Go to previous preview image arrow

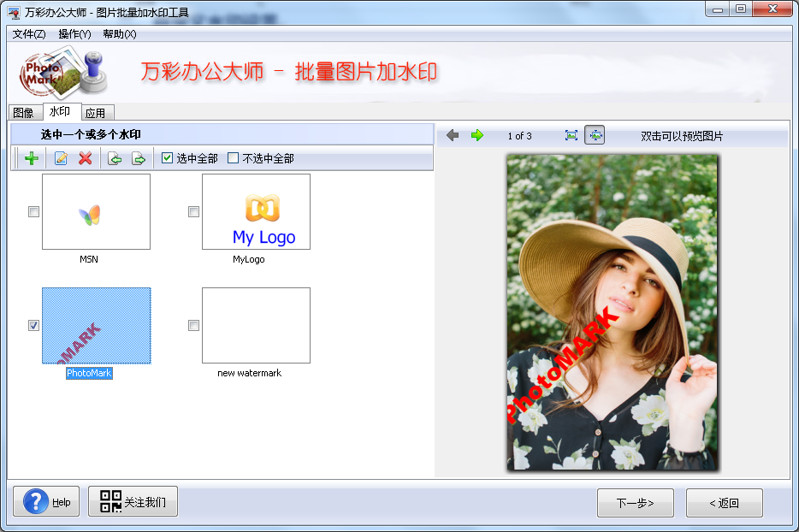tap(453, 135)
